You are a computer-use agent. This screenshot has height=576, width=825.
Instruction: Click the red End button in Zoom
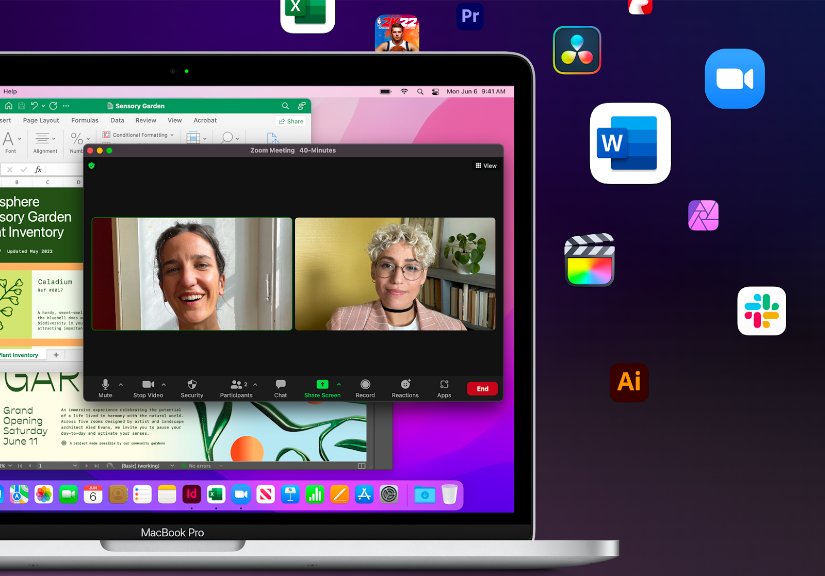pyautogui.click(x=482, y=388)
